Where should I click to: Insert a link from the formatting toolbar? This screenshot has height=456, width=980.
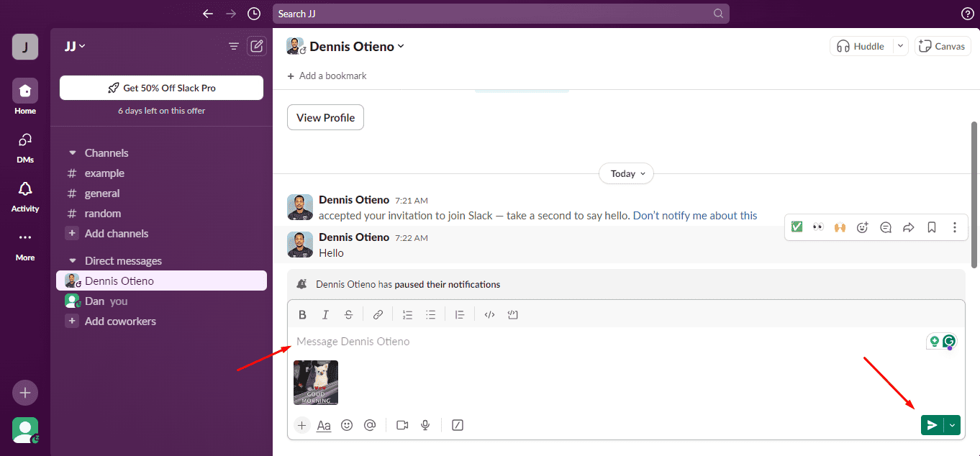point(378,314)
